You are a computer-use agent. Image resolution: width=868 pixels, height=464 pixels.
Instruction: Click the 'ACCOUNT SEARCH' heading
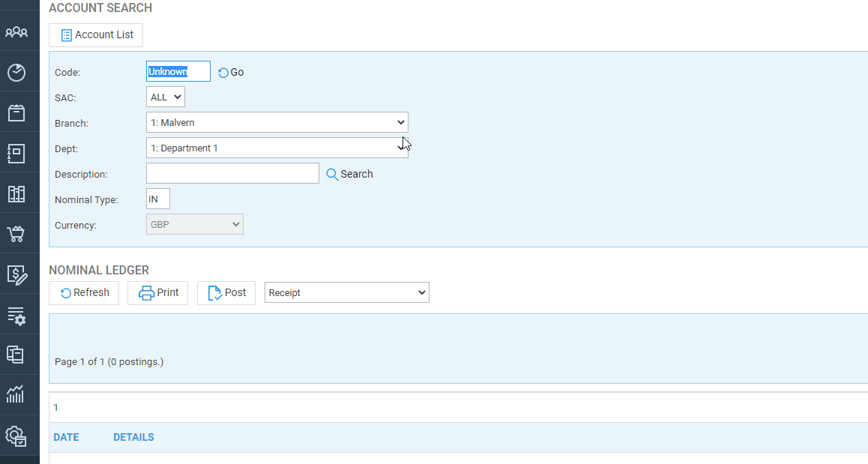click(x=100, y=7)
